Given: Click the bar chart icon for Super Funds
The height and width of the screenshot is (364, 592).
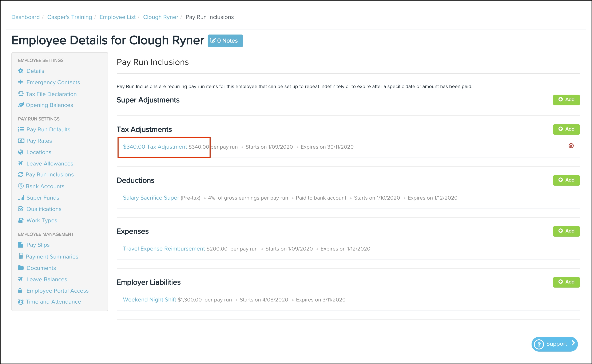Looking at the screenshot, I should point(21,198).
